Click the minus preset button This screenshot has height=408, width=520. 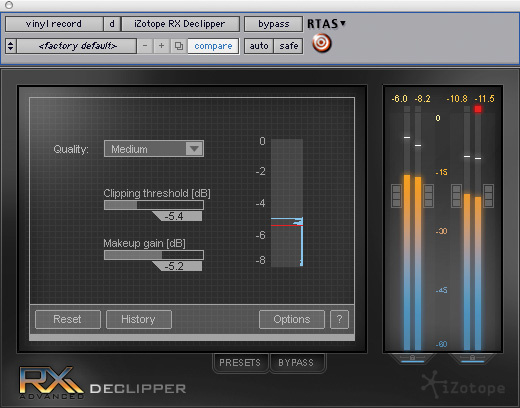tap(145, 46)
